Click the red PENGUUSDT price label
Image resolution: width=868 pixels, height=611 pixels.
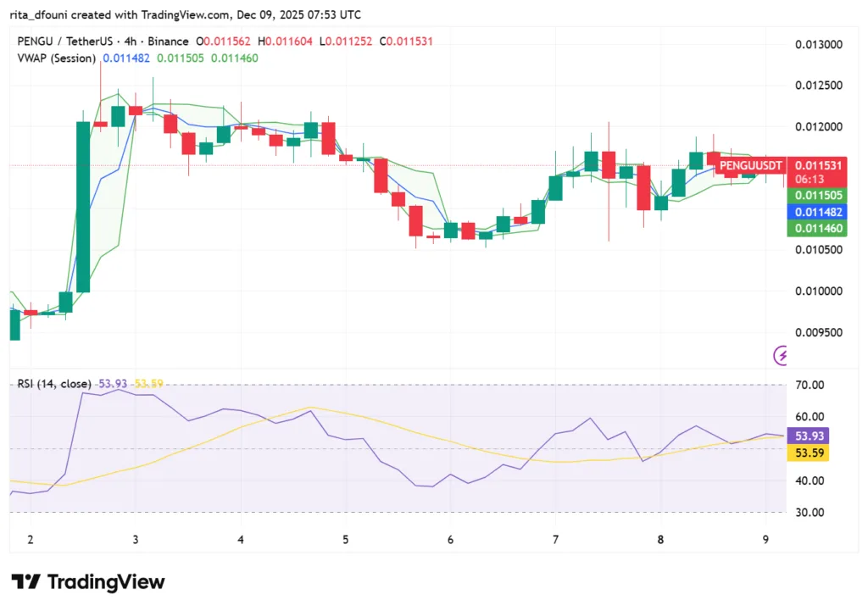click(749, 166)
